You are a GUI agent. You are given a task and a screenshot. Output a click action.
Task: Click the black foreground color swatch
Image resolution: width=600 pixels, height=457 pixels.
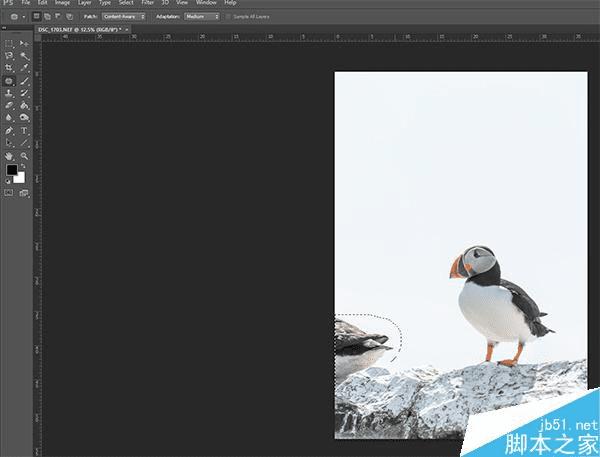pyautogui.click(x=12, y=171)
